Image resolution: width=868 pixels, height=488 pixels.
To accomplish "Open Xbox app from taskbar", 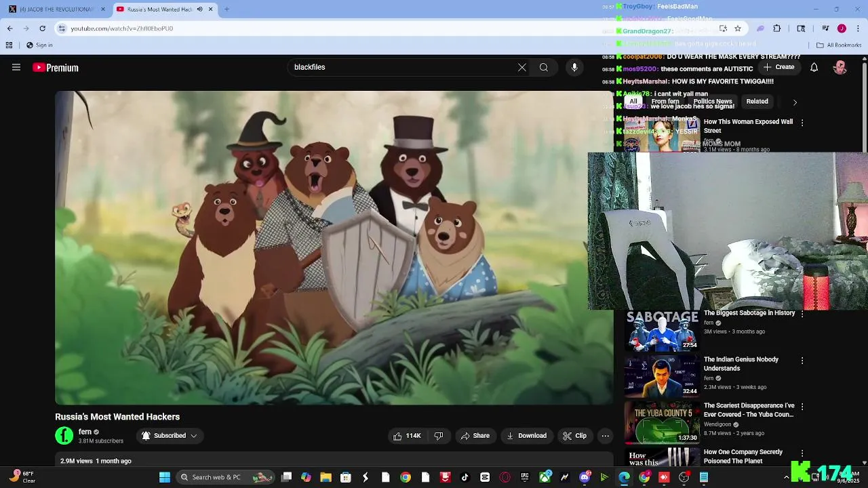I will tap(545, 477).
